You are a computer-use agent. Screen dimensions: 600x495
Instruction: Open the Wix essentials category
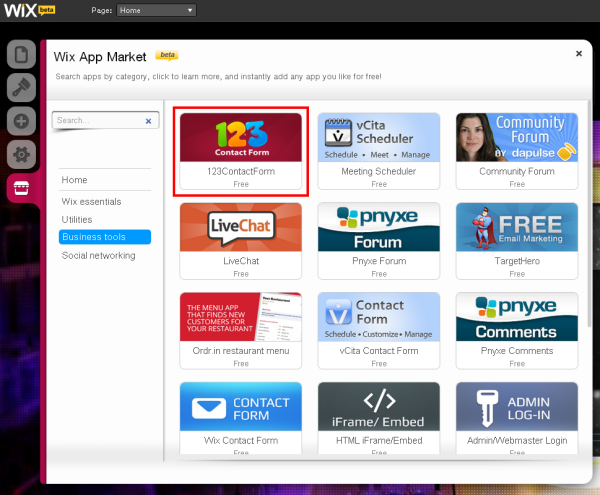click(91, 202)
